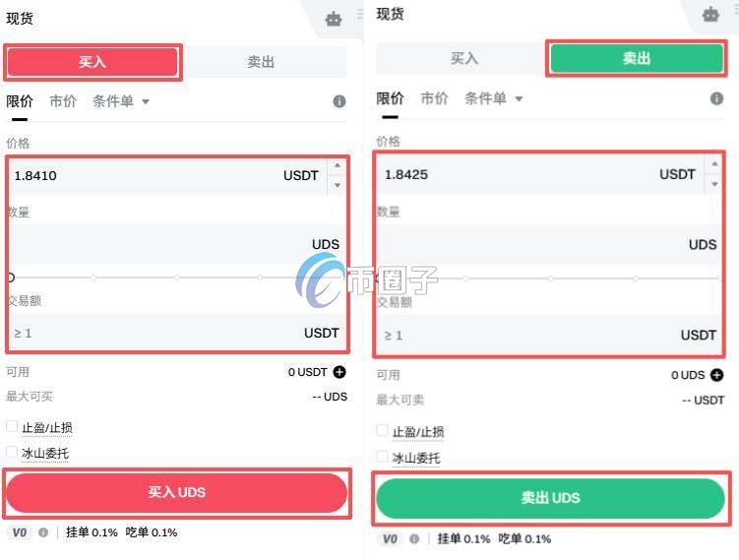Click the order type info icon in sell panel

716,98
